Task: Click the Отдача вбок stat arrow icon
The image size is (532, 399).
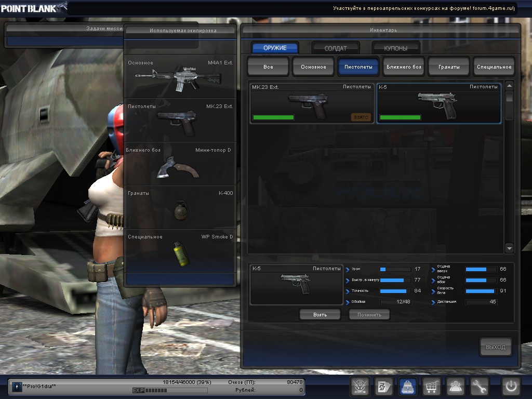Action: tap(433, 281)
